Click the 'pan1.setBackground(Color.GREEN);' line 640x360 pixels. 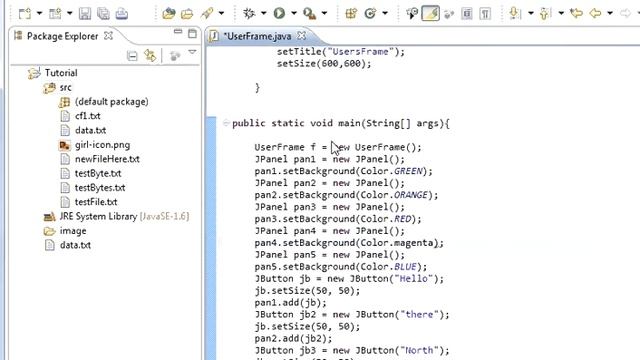[x=343, y=171]
